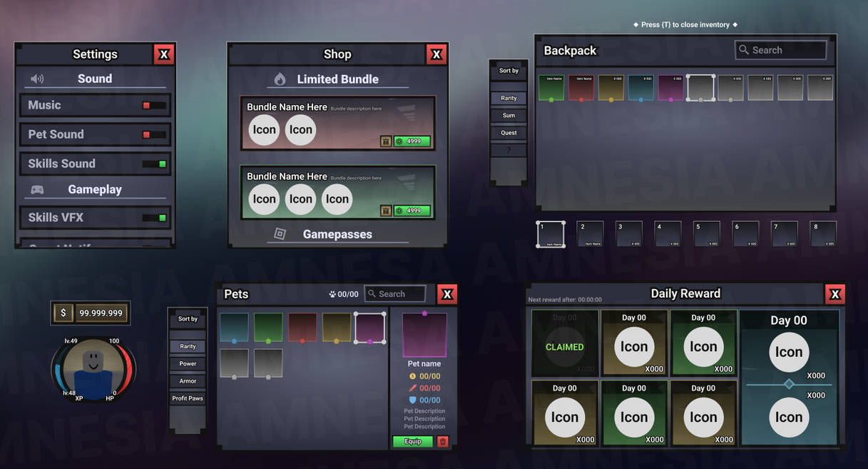This screenshot has height=469, width=868.
Task: Buy the red bundle for 4999
Action: tap(412, 141)
